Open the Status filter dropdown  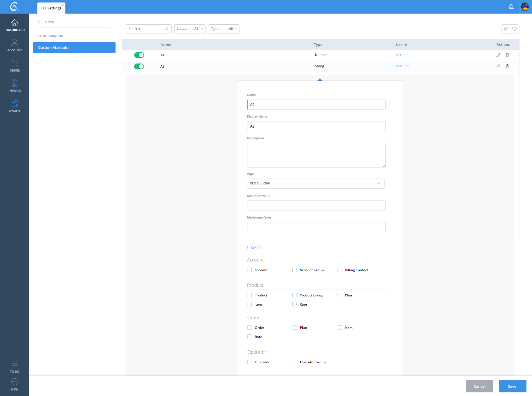[190, 29]
